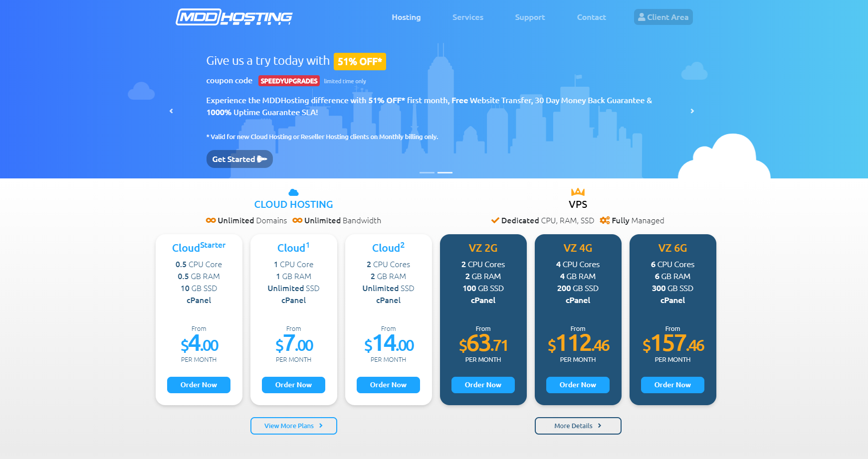868x459 pixels.
Task: Click the VZ 2G plan title
Action: tap(483, 248)
